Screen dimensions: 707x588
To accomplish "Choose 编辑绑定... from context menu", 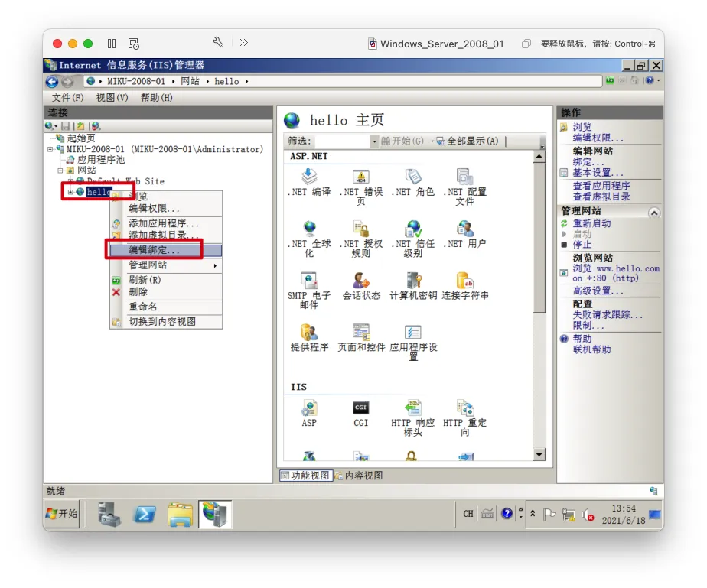I will point(166,250).
